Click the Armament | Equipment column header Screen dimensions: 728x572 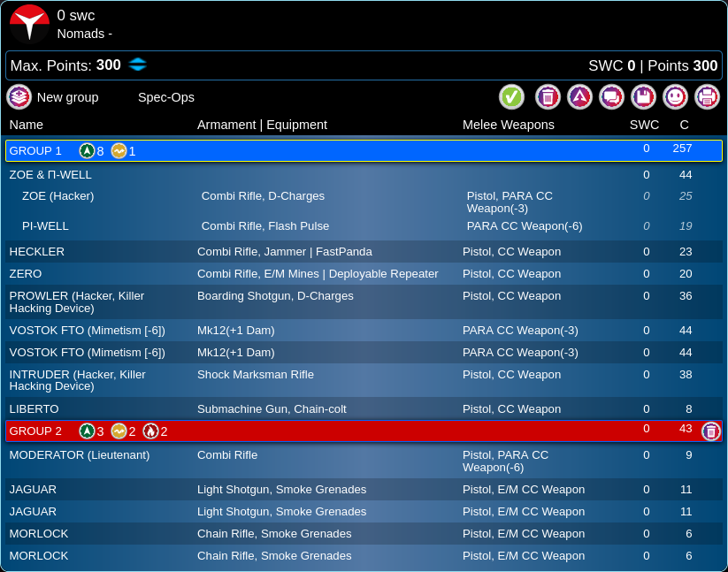tap(262, 125)
